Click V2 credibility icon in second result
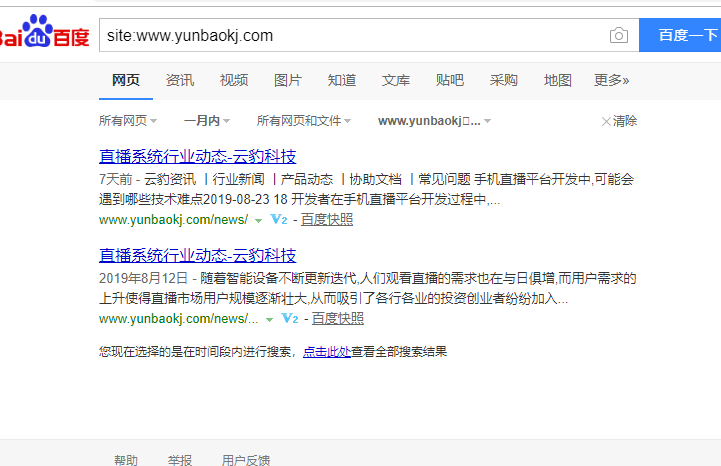The width and height of the screenshot is (721, 466). click(x=290, y=318)
